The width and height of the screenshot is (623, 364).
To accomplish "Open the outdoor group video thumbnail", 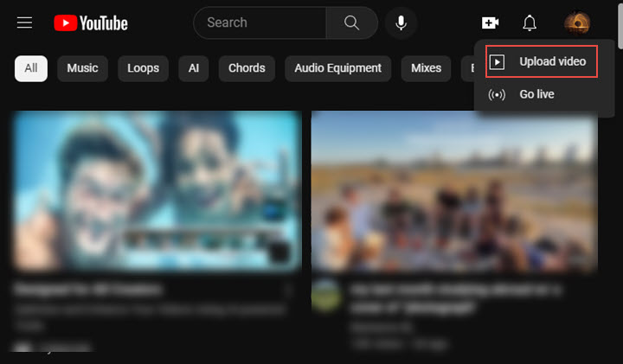I will pyautogui.click(x=454, y=191).
